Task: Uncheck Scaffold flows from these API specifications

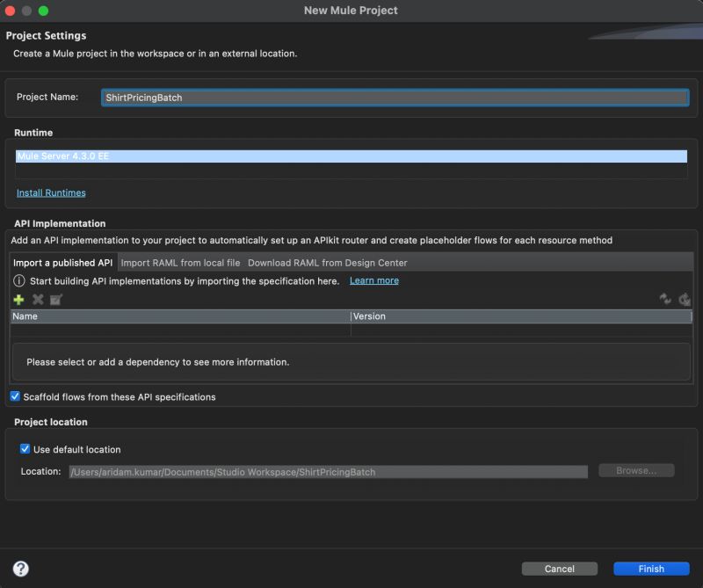Action: [14, 396]
